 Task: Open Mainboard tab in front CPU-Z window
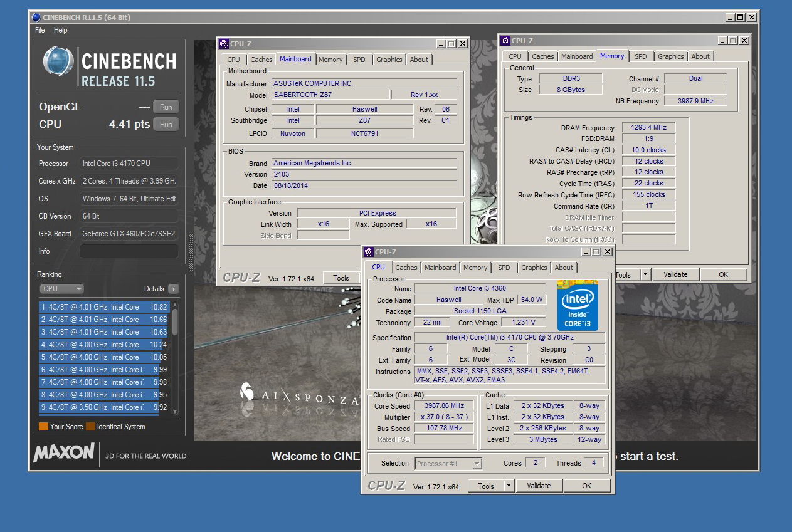[440, 268]
